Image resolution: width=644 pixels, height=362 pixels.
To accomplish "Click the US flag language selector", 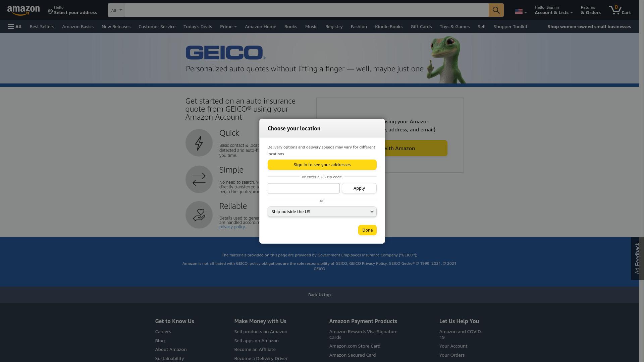I will pos(521,12).
